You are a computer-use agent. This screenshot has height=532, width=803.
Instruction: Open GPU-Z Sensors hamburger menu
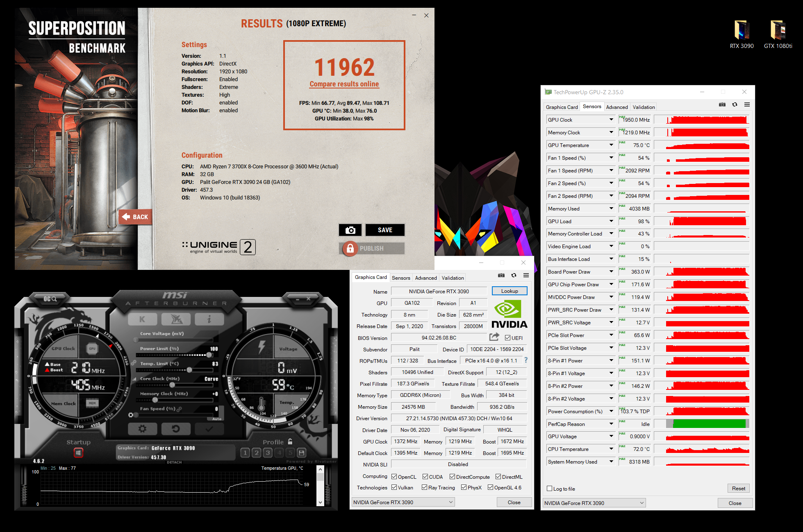click(747, 105)
